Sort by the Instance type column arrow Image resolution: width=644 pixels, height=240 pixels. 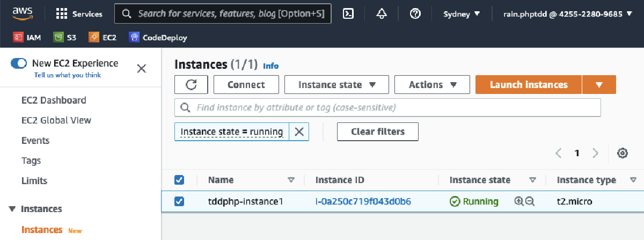633,180
